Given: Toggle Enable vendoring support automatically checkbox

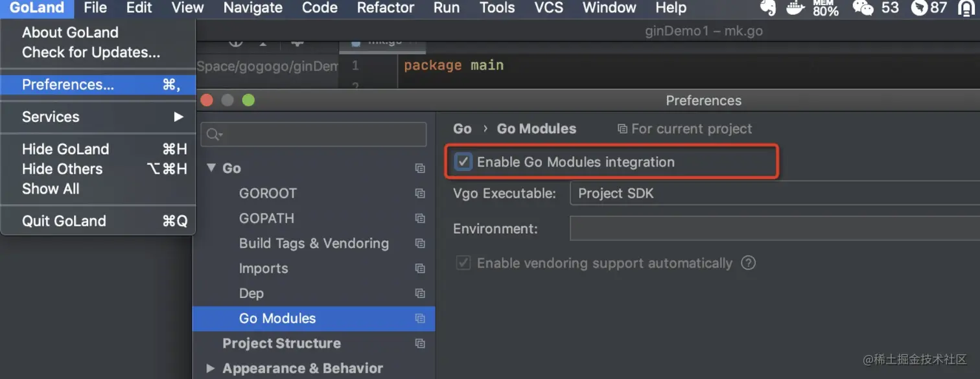Looking at the screenshot, I should point(463,263).
